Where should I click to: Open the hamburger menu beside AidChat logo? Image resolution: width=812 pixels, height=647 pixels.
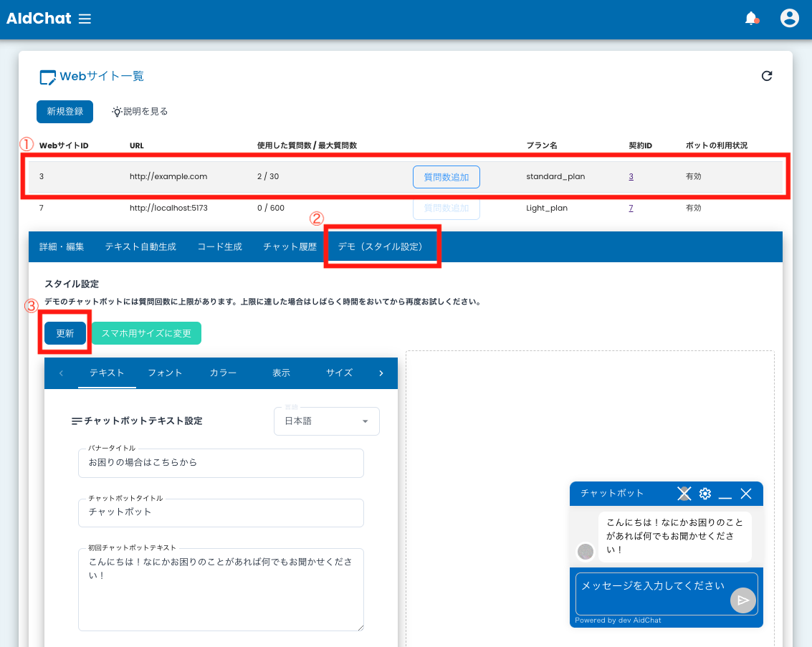pos(85,19)
